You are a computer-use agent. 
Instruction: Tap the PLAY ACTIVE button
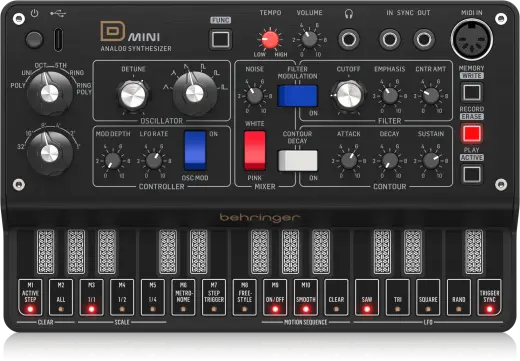472,174
